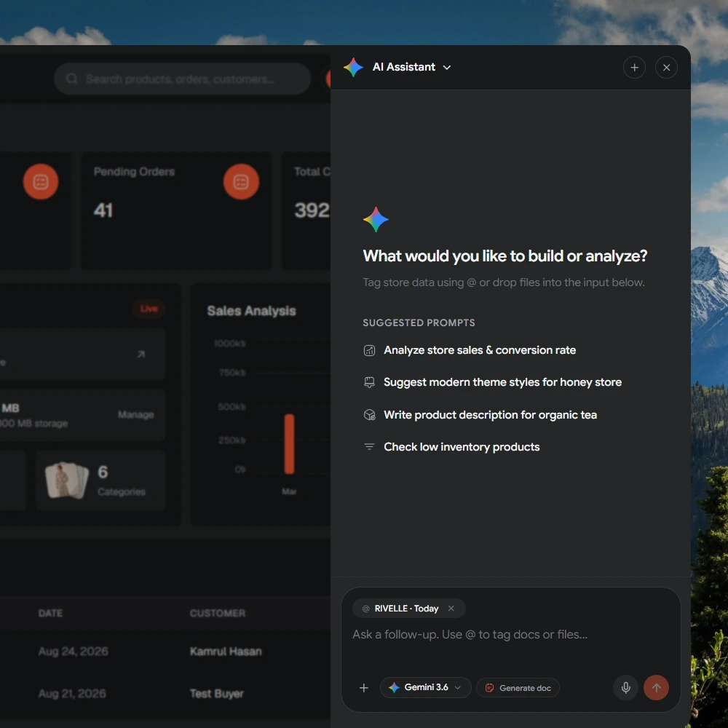Click the SUGGESTED PROMPTS label
This screenshot has width=728, height=728.
click(419, 323)
